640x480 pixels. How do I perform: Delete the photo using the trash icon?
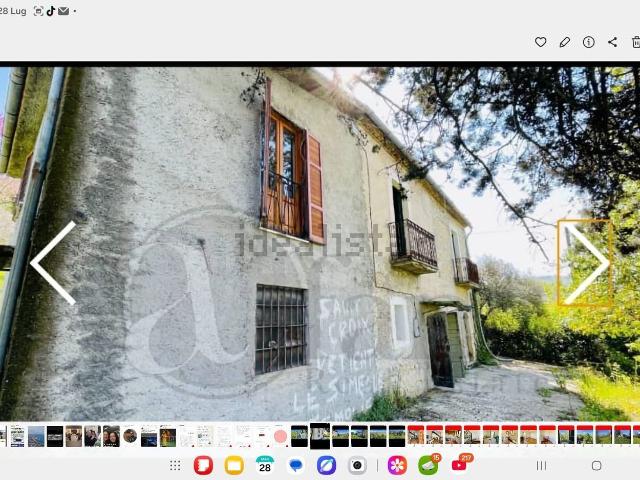coord(636,42)
